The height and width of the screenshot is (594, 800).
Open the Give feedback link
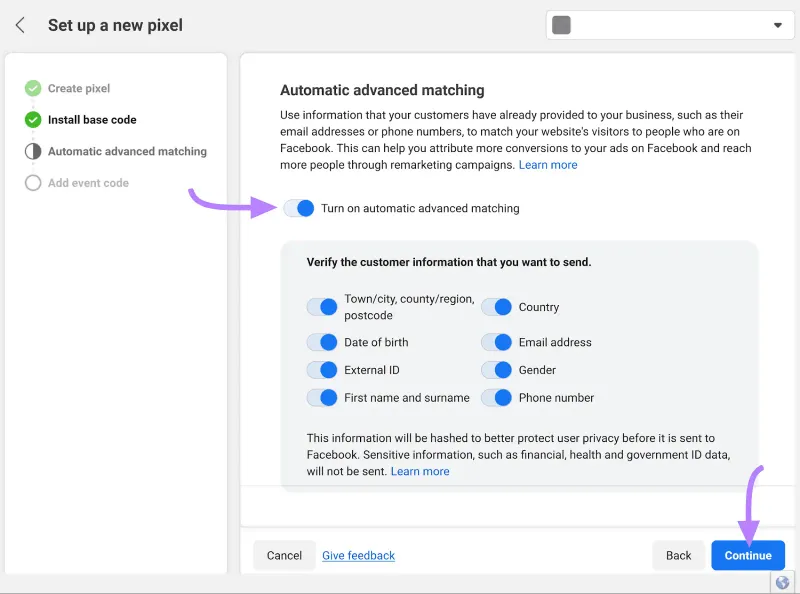point(358,555)
